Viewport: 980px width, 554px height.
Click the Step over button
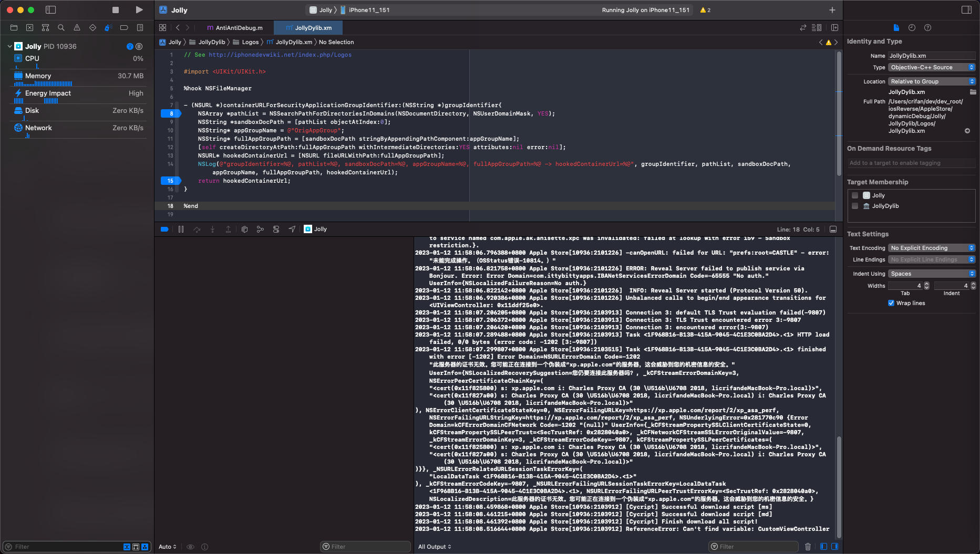click(197, 229)
